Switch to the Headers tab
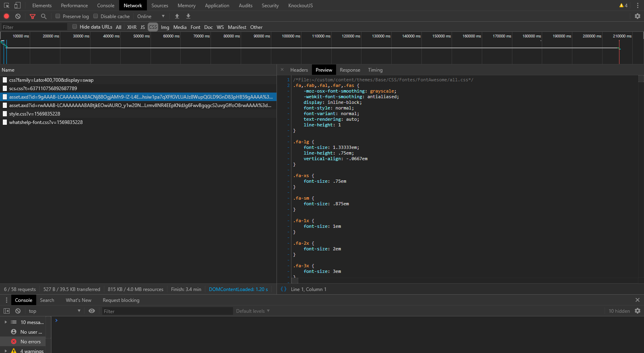This screenshot has width=644, height=353. (299, 70)
